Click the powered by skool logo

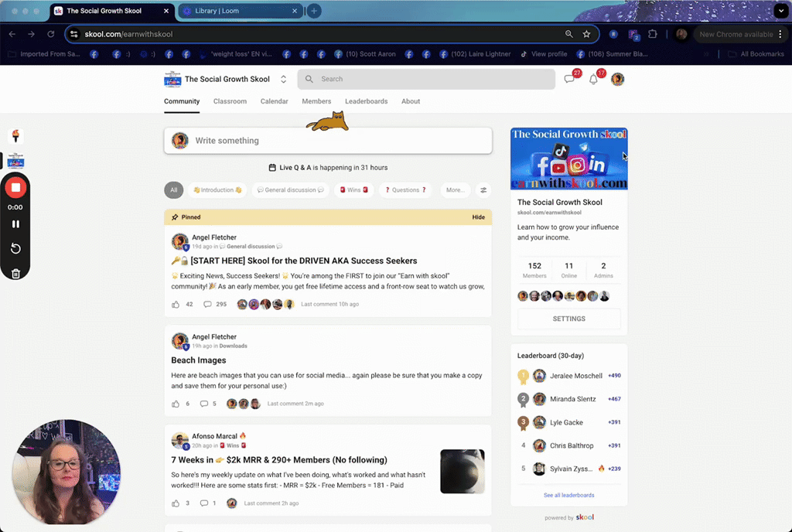585,517
